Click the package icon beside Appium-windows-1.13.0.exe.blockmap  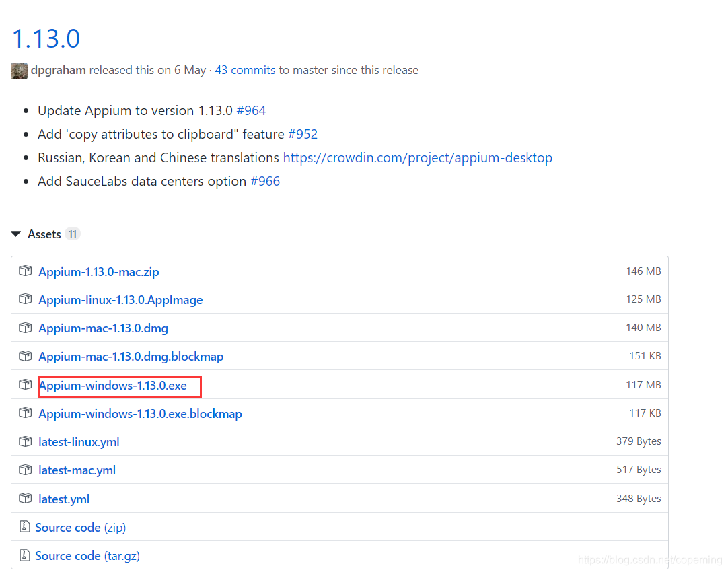[x=25, y=413]
